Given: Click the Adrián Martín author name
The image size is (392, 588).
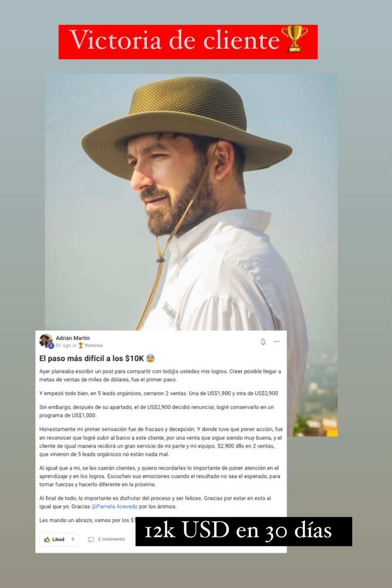Looking at the screenshot, I should 73,338.
